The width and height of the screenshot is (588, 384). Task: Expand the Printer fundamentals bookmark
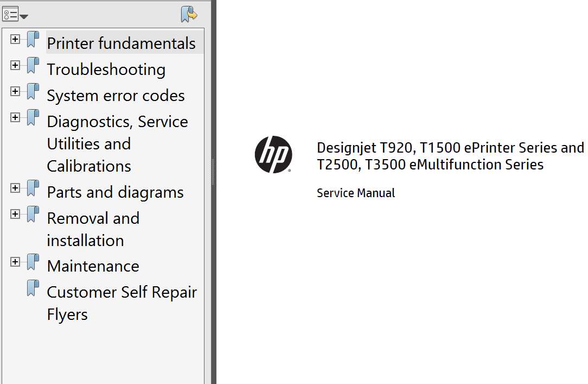coord(15,39)
